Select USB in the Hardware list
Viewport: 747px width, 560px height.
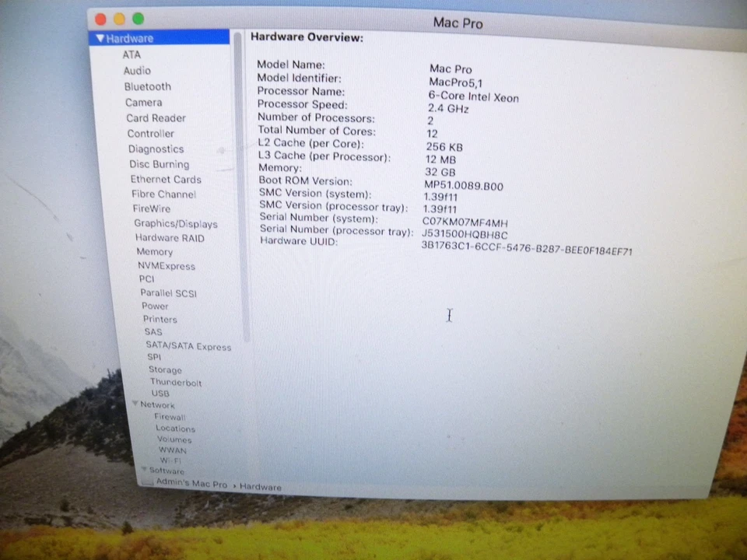coord(160,394)
